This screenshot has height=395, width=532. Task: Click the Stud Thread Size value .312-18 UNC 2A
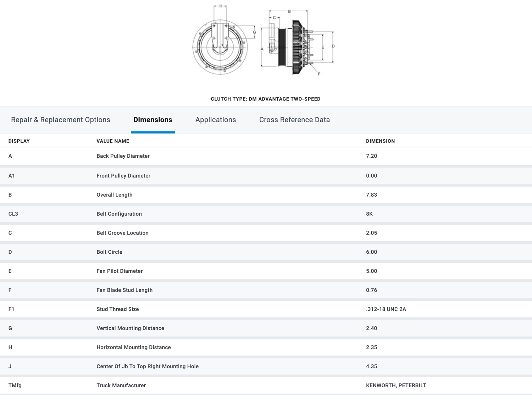pos(386,309)
